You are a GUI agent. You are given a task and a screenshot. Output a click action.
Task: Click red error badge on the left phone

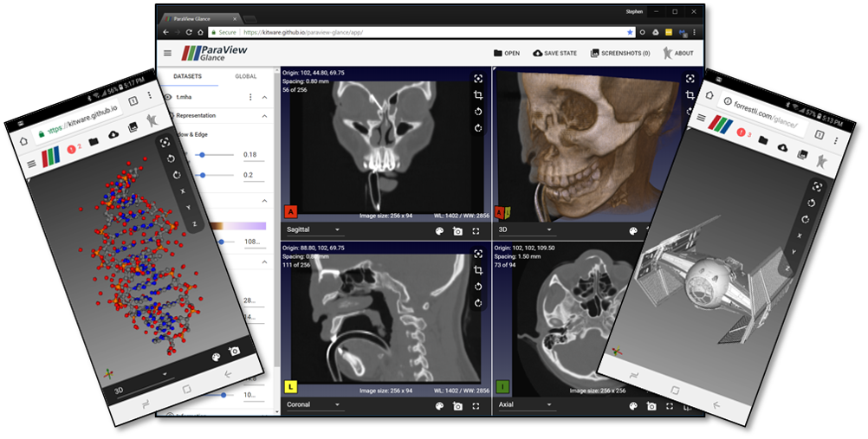(71, 149)
